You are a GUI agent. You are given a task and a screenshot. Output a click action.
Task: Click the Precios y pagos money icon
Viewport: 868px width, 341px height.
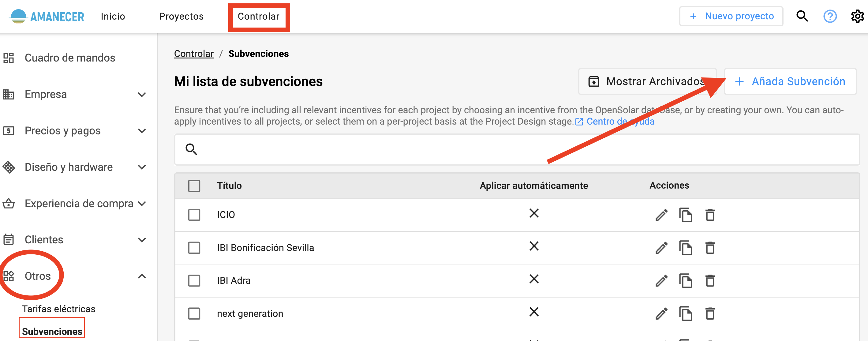(x=9, y=131)
